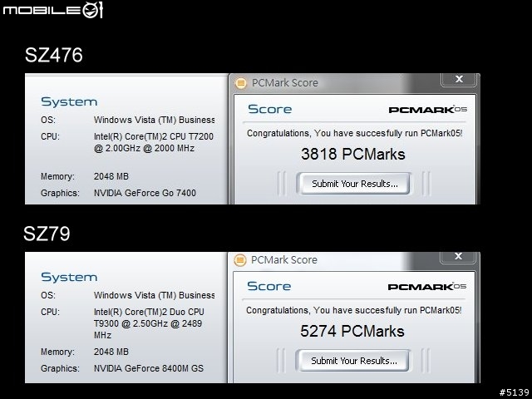Screen dimensions: 532x399
Task: Select the 5274 PCMarks score text
Action: pyautogui.click(x=352, y=331)
